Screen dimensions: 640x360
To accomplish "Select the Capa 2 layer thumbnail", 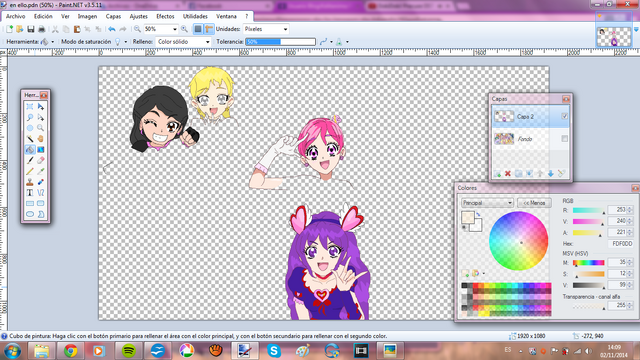I will (504, 116).
